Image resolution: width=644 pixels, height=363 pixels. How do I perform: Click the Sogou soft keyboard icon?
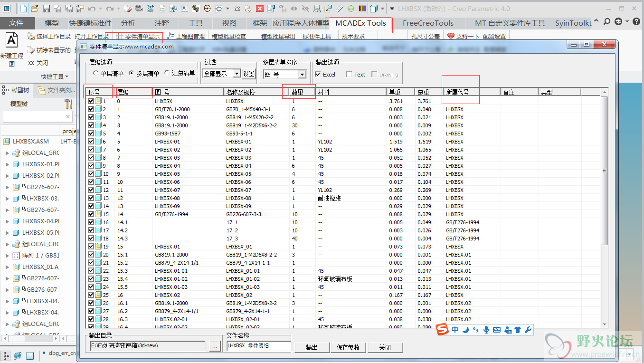[x=497, y=330]
